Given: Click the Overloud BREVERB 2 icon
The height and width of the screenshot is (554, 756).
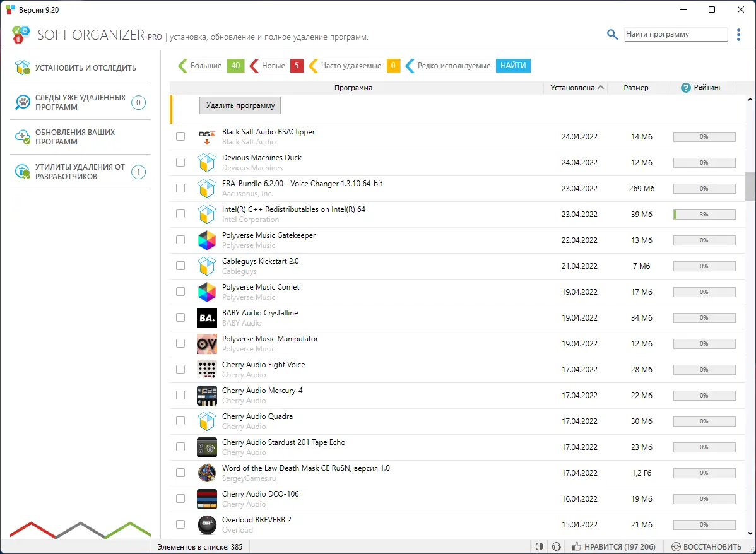Looking at the screenshot, I should (207, 525).
